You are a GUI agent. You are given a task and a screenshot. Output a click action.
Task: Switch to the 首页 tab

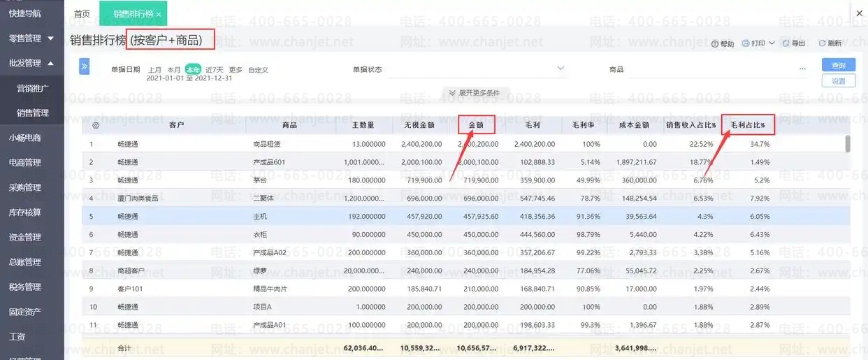coord(82,14)
